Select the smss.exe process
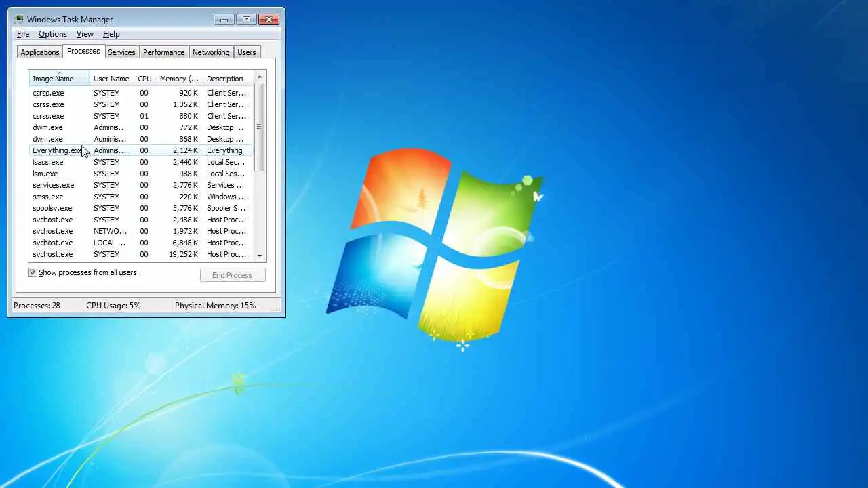Viewport: 868px width, 488px height. (140, 197)
